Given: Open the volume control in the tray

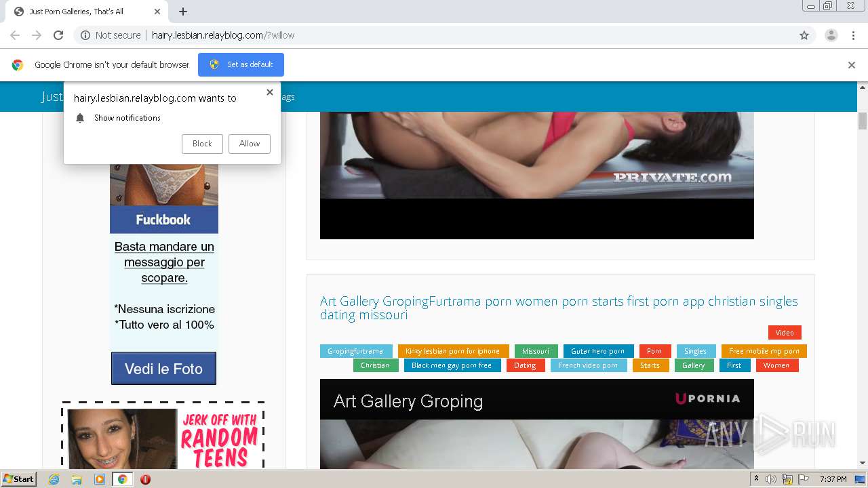Looking at the screenshot, I should pyautogui.click(x=771, y=479).
